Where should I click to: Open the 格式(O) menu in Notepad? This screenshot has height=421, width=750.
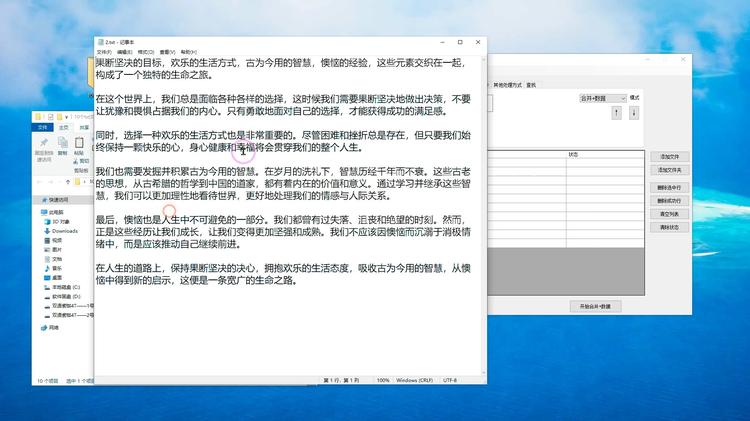pyautogui.click(x=146, y=52)
